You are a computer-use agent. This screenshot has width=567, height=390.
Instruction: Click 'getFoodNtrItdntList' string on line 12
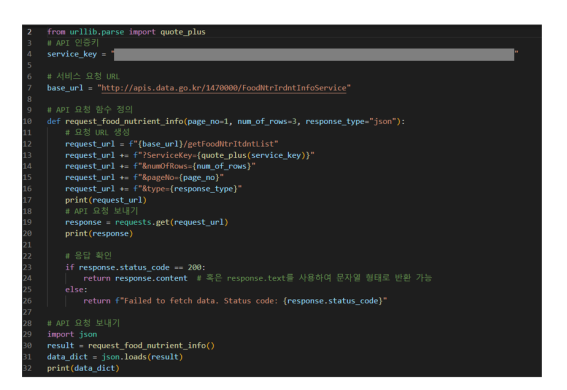tap(231, 144)
